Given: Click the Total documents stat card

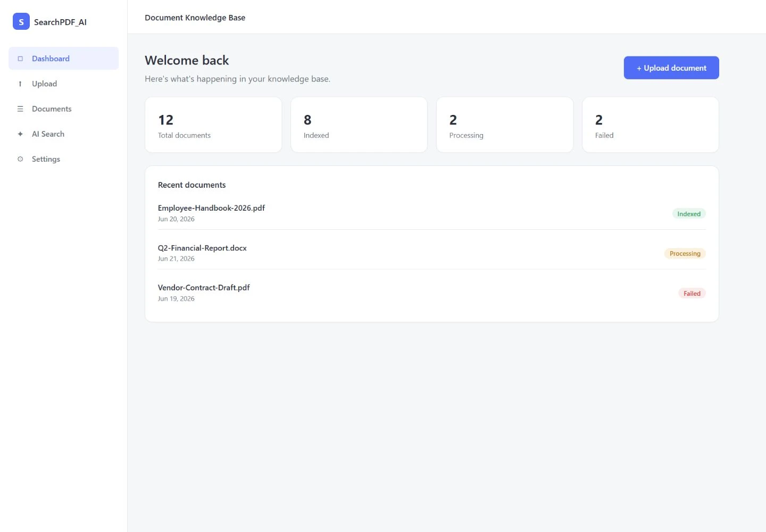Looking at the screenshot, I should [x=213, y=124].
